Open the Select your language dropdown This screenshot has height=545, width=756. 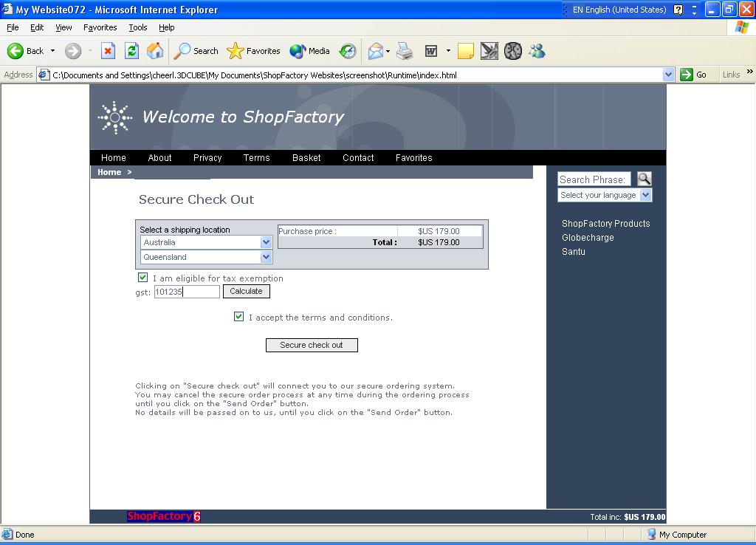[646, 195]
